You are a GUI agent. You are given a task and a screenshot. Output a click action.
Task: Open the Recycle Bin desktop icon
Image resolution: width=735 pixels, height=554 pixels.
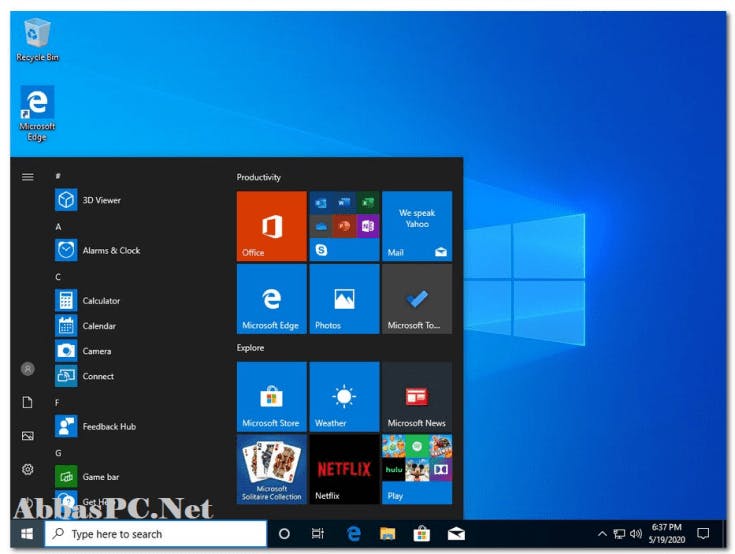(37, 40)
